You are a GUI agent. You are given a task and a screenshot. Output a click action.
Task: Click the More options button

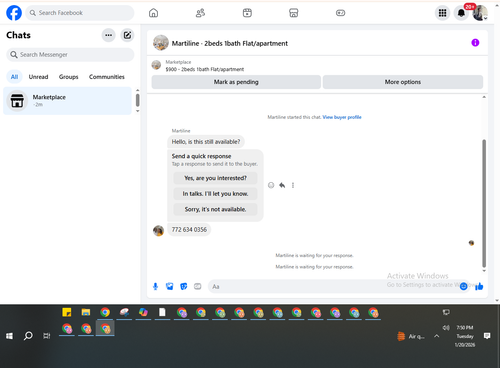pos(403,82)
